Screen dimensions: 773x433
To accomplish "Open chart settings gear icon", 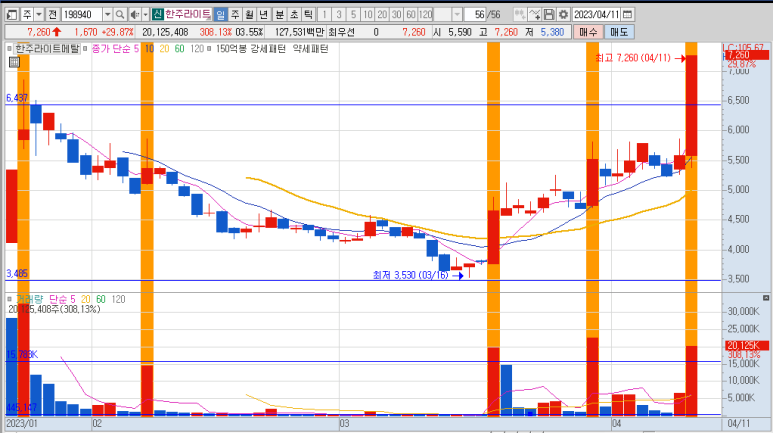I will [x=563, y=14].
